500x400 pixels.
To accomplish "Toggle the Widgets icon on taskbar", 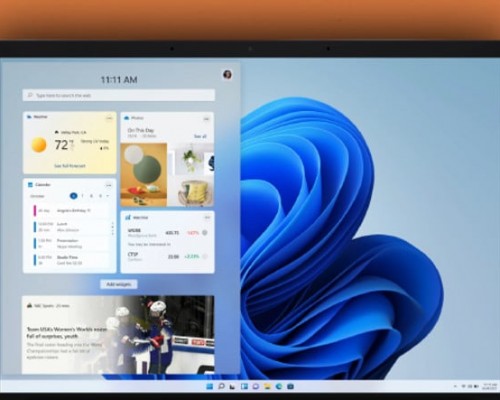I will click(x=244, y=386).
